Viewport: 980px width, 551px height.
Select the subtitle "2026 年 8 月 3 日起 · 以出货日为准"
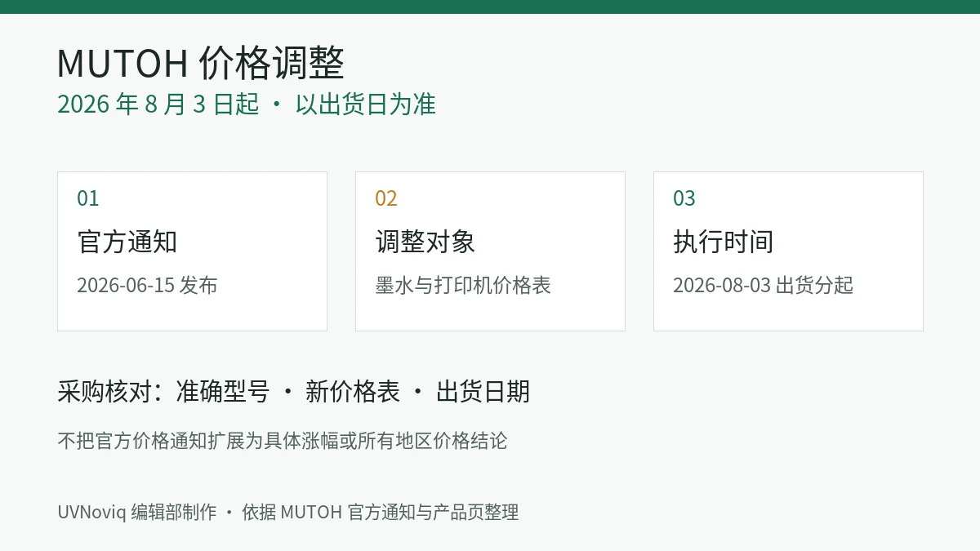pyautogui.click(x=247, y=104)
